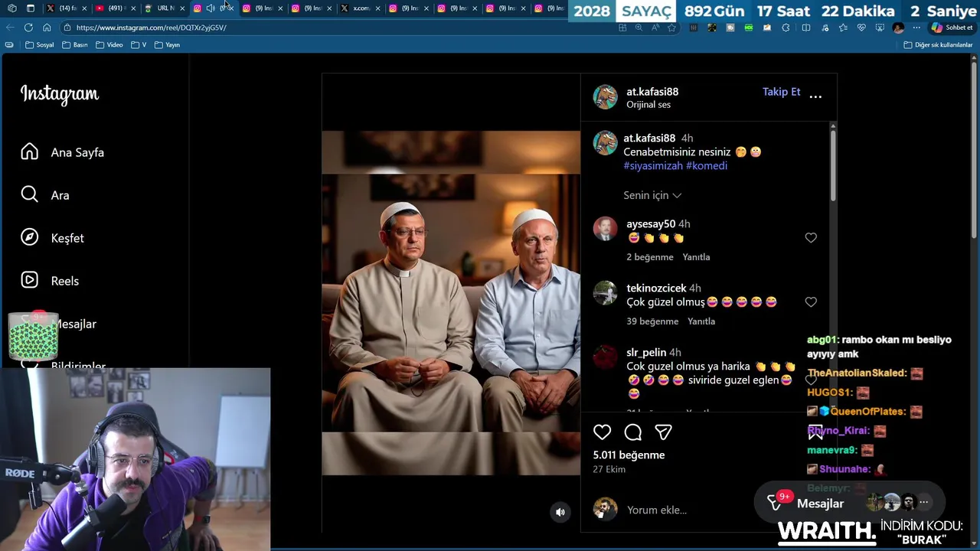Open Ana Sayfa in Instagram sidebar
Image resolution: width=980 pixels, height=551 pixels.
pos(63,152)
